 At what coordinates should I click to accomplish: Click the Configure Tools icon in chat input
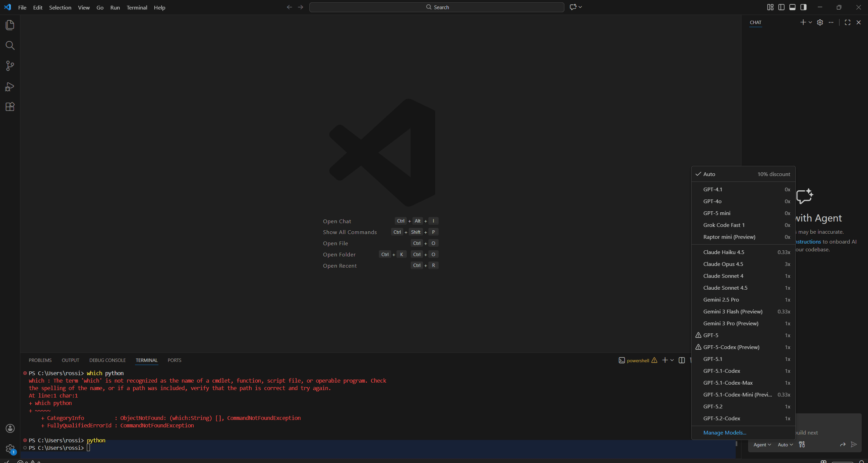(802, 444)
